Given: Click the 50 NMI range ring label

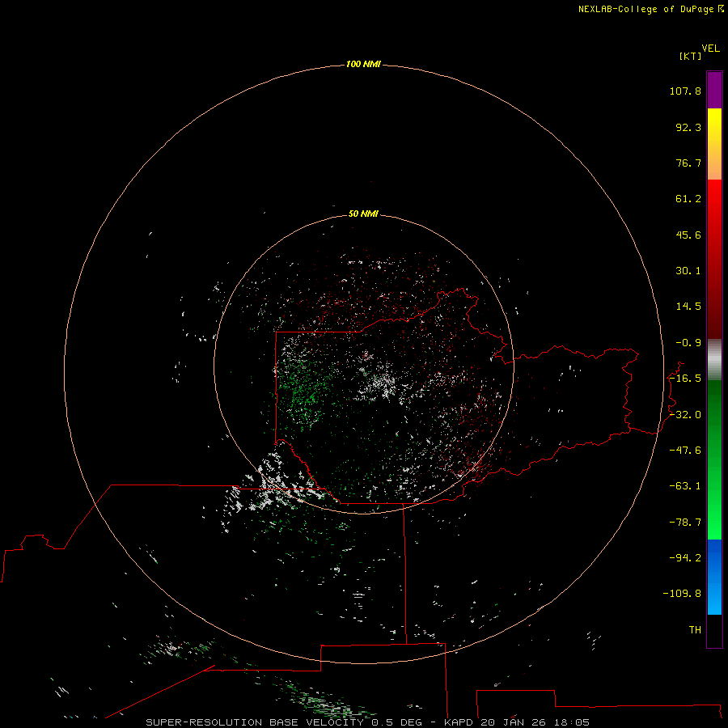Looking at the screenshot, I should click(x=363, y=214).
